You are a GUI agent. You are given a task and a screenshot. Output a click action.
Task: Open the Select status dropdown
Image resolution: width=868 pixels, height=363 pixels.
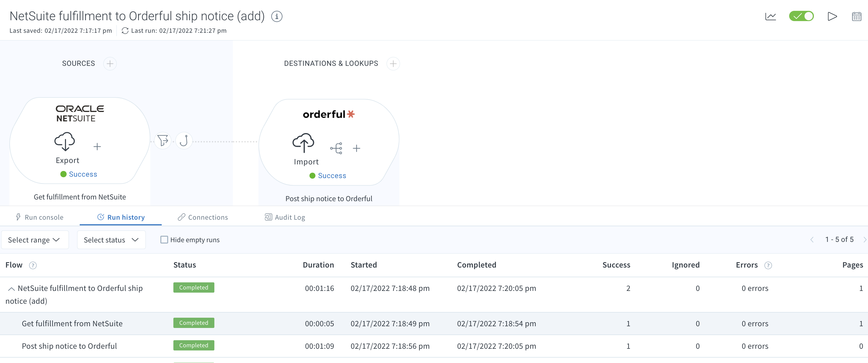pyautogui.click(x=111, y=240)
